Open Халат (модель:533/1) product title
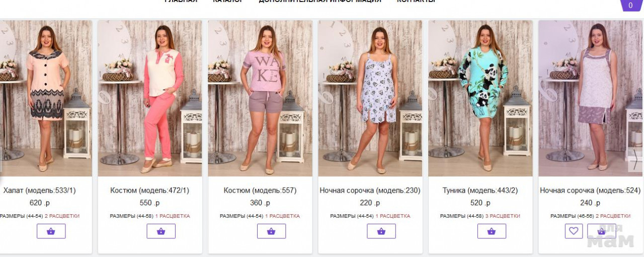 40,191
